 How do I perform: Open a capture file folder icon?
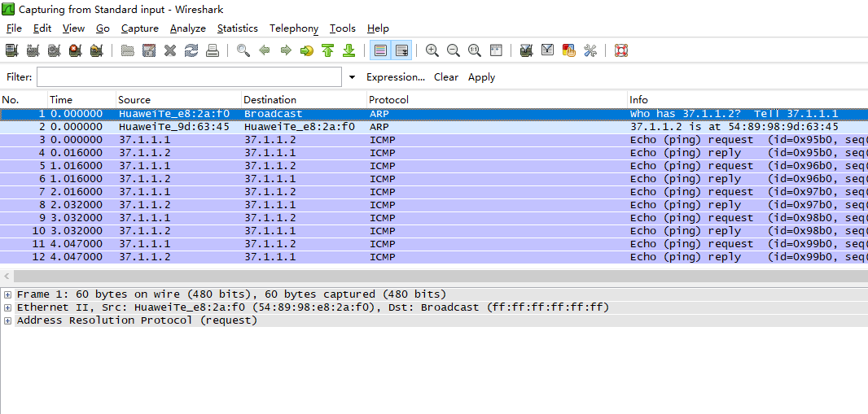pyautogui.click(x=128, y=51)
